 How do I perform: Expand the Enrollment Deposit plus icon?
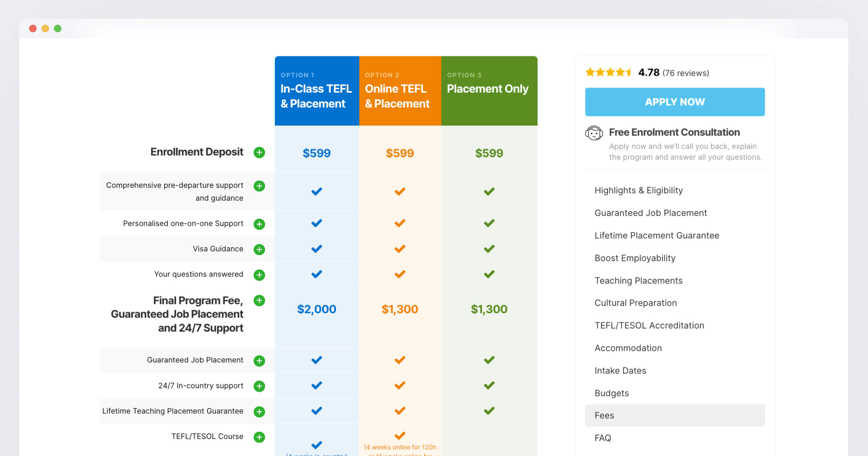coord(259,152)
